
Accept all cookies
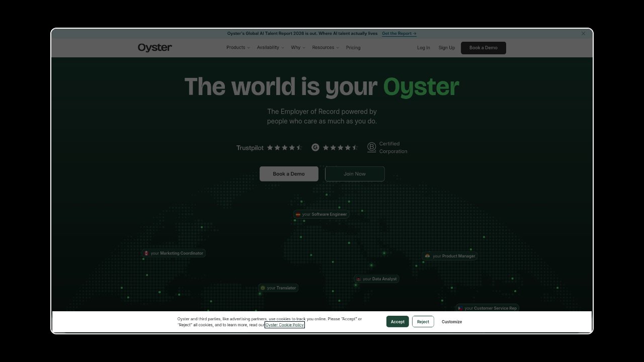pyautogui.click(x=397, y=322)
